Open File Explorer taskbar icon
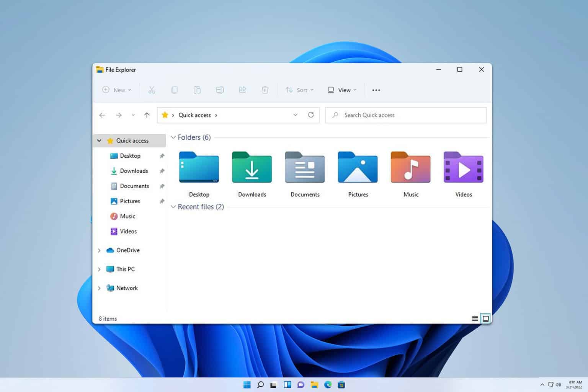 [x=314, y=385]
